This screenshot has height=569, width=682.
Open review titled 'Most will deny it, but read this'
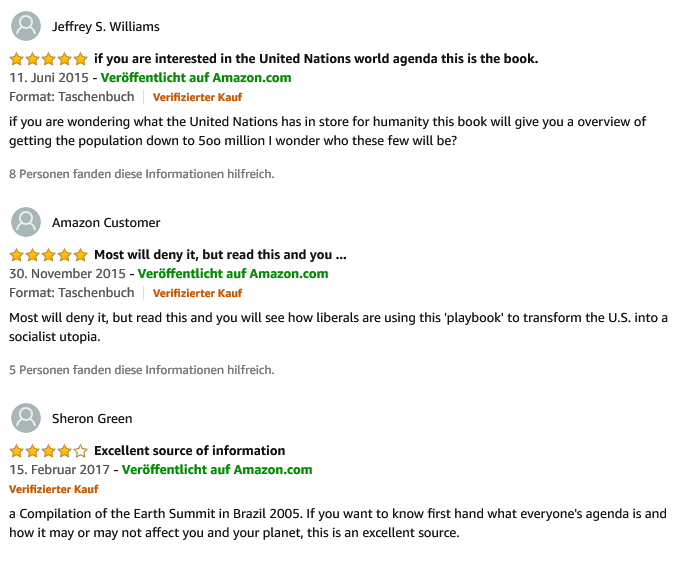pyautogui.click(x=220, y=254)
